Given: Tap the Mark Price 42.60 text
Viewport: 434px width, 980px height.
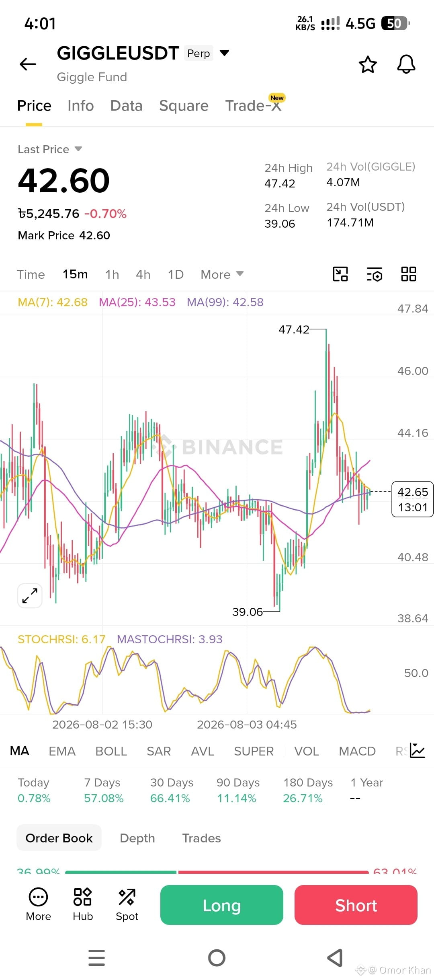Looking at the screenshot, I should (x=64, y=235).
